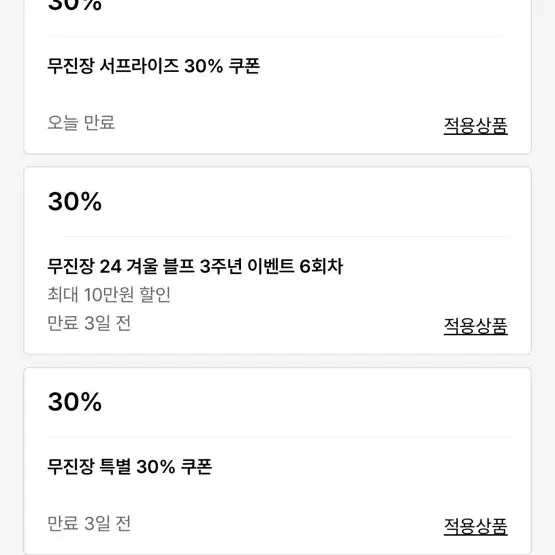This screenshot has height=555, width=555.
Task: Click 만료 3일 전 on 특별 30% coupon
Action: pyautogui.click(x=89, y=523)
